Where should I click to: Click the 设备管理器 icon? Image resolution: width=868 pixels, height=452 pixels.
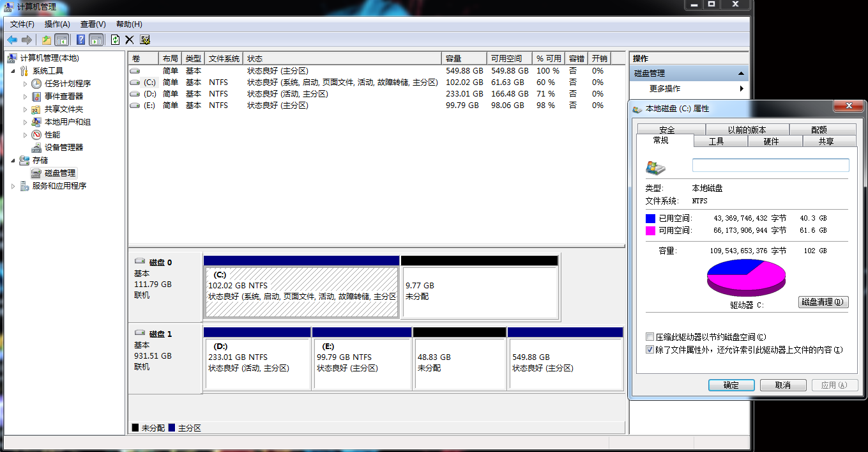click(x=36, y=148)
